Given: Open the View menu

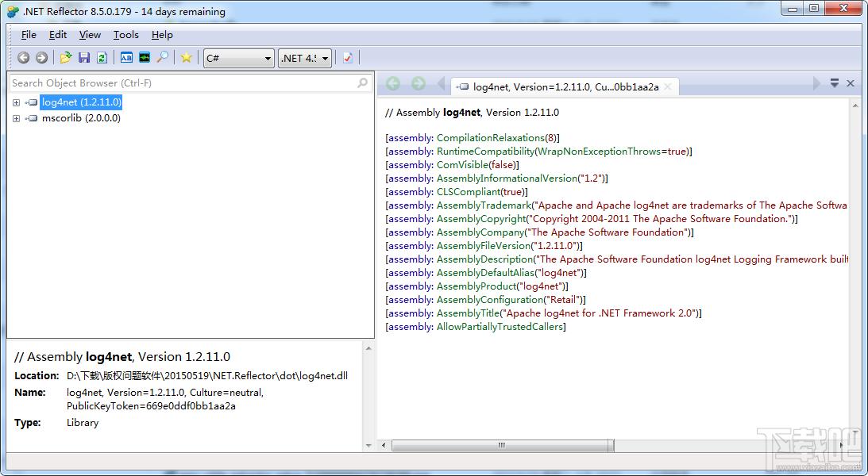Looking at the screenshot, I should (x=90, y=35).
